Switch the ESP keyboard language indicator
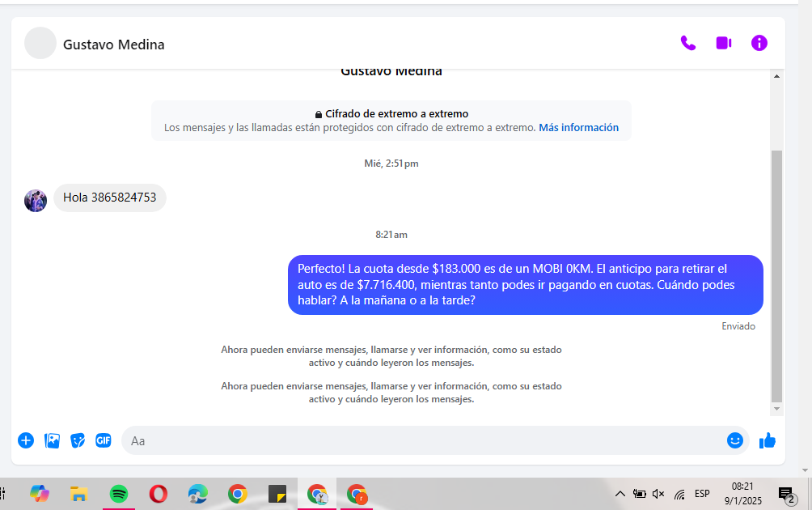Image resolution: width=812 pixels, height=510 pixels. 702,494
